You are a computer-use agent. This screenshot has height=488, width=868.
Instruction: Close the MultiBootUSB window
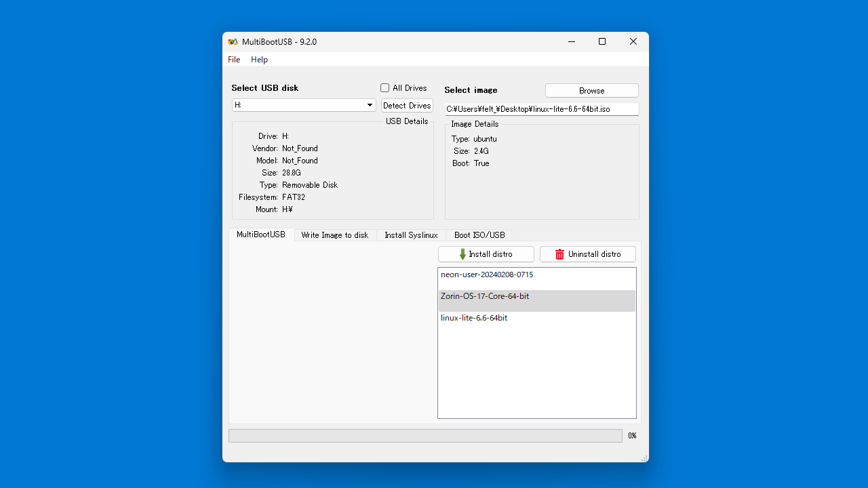(633, 42)
